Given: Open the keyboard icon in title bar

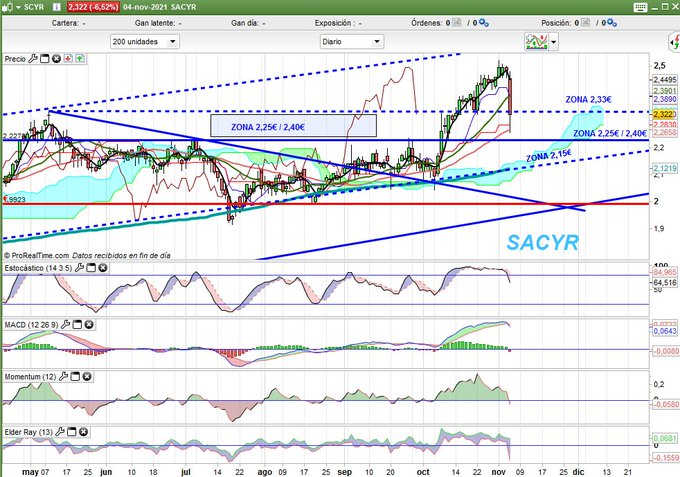Looking at the screenshot, I should pos(640,7).
